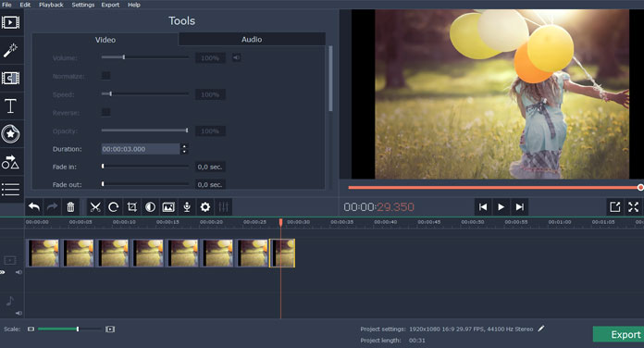The height and width of the screenshot is (348, 644).
Task: Enable the Reverse checkbox
Action: [106, 112]
